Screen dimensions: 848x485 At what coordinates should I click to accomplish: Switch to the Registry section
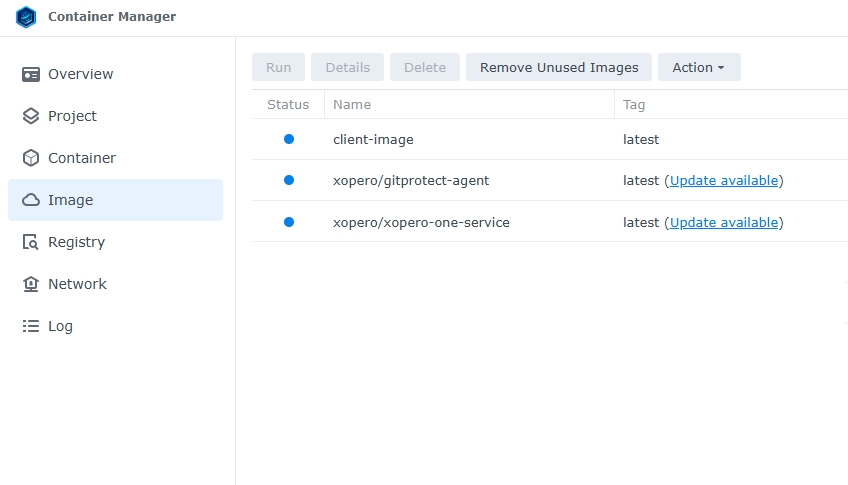[76, 242]
